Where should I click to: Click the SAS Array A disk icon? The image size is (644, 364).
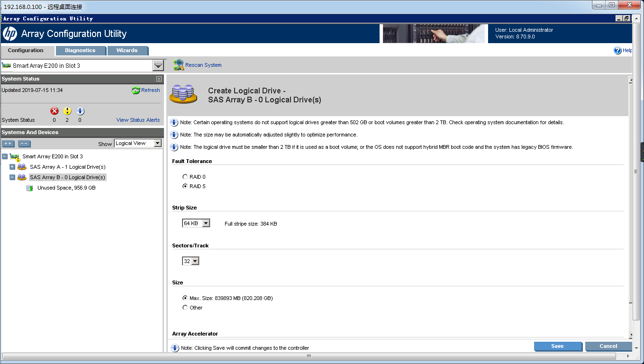click(22, 167)
